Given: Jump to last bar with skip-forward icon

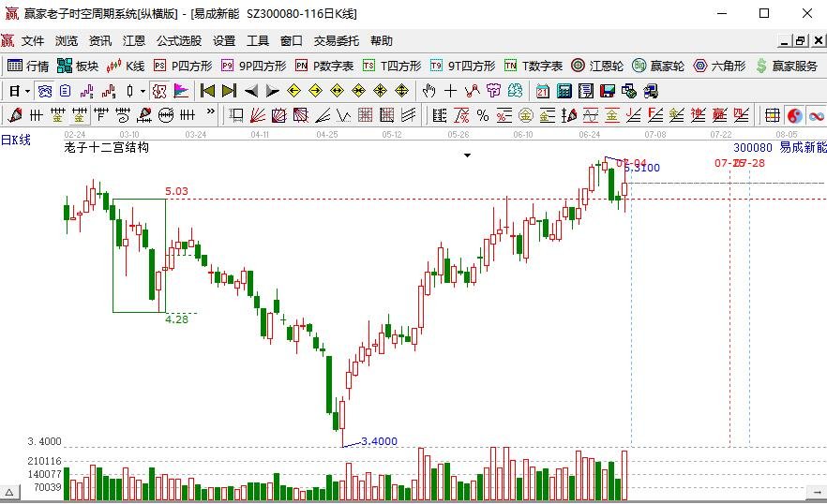Looking at the screenshot, I should coord(229,91).
